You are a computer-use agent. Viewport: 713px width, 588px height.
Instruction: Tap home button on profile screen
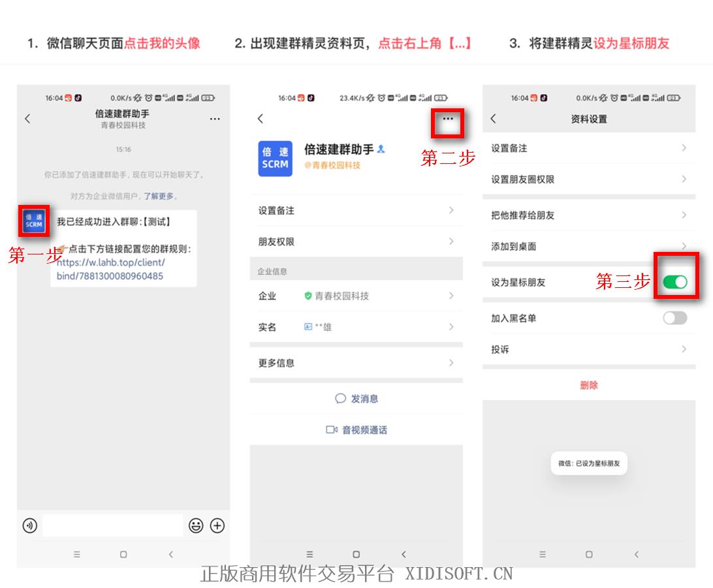click(356, 554)
